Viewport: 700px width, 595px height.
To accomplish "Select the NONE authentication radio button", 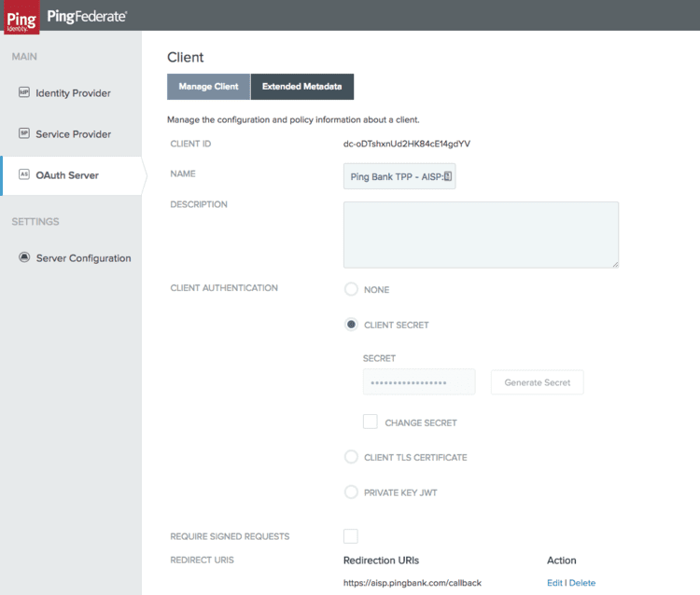I will click(351, 289).
